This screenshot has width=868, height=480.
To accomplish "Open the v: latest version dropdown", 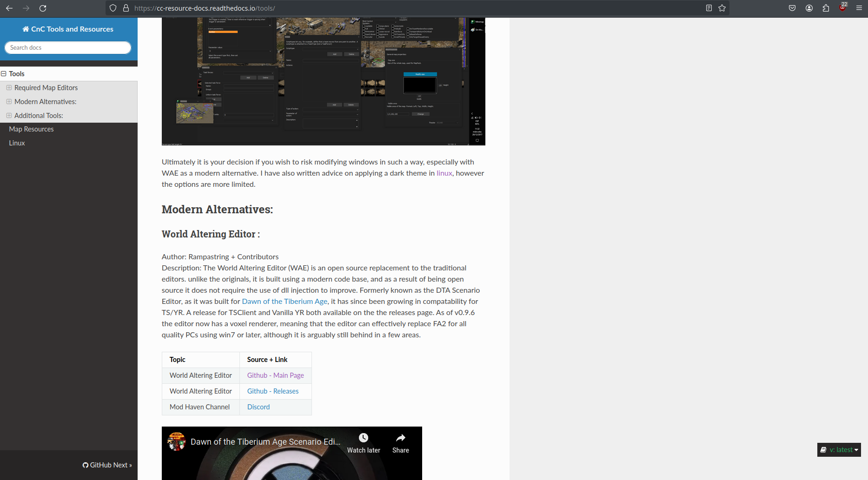I will tap(839, 450).
